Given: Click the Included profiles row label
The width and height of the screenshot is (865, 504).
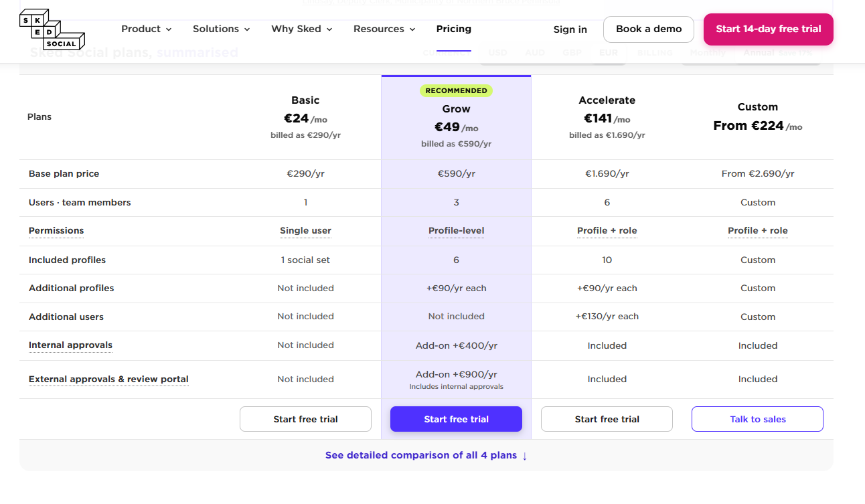Looking at the screenshot, I should [x=67, y=260].
